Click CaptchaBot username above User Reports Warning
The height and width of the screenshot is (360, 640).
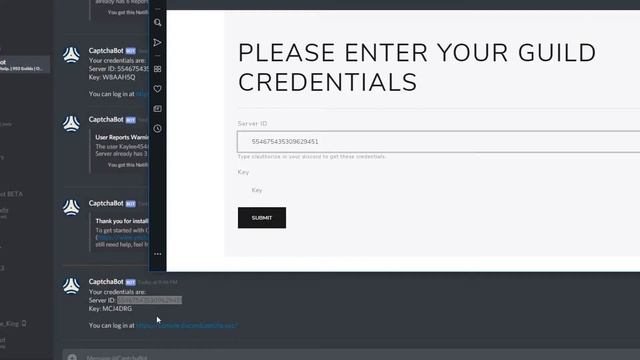tap(106, 120)
